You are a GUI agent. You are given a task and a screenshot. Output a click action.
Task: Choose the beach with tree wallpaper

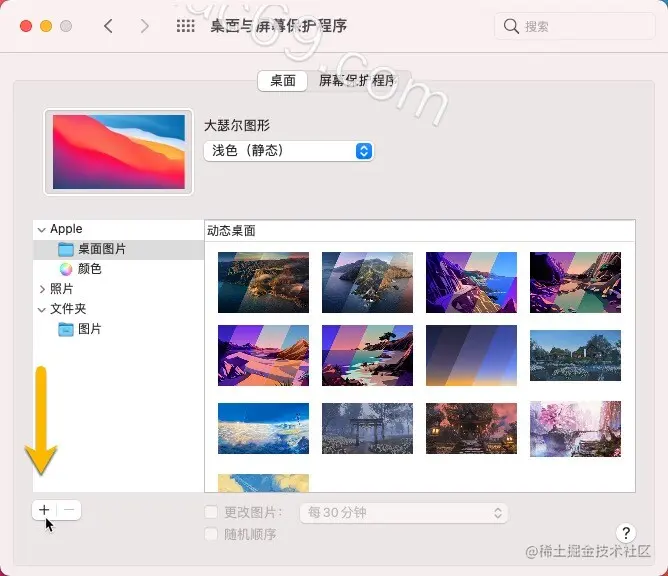pyautogui.click(x=367, y=355)
